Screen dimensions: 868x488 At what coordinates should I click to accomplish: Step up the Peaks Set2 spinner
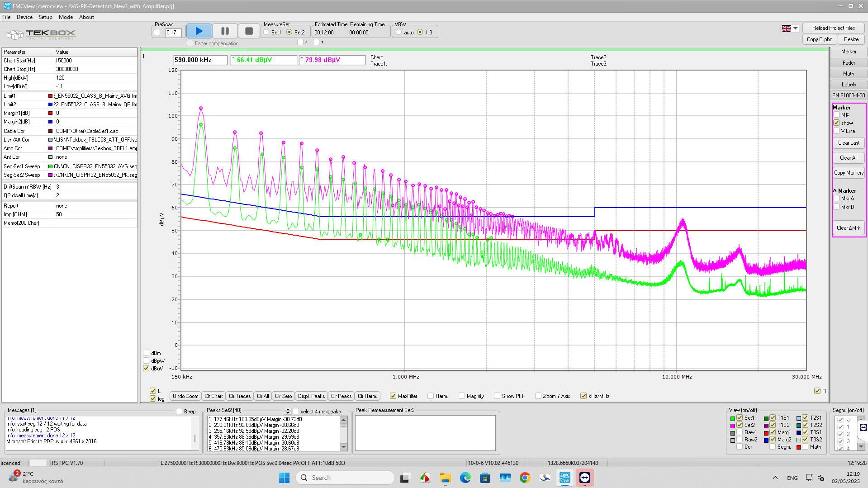tap(287, 409)
